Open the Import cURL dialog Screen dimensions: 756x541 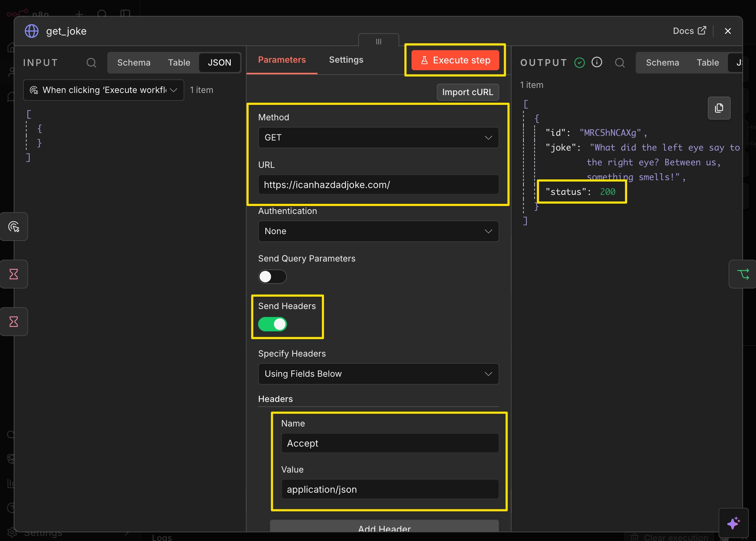tap(468, 92)
